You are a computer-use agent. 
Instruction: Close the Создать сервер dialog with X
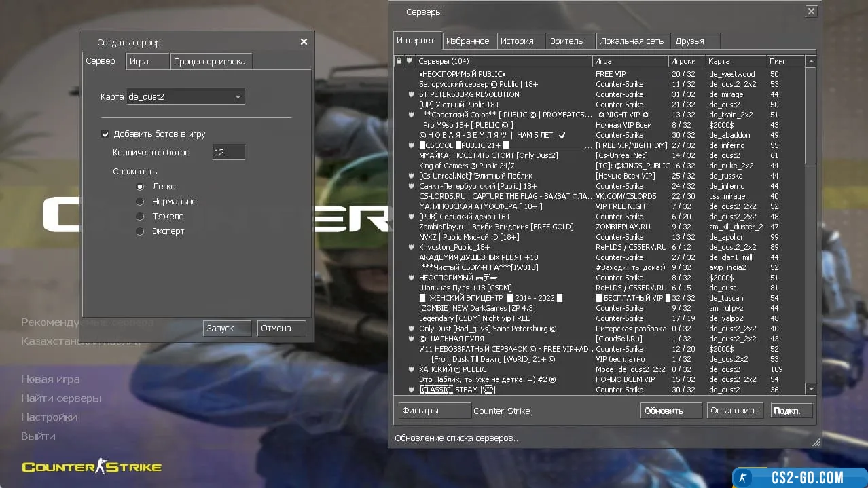[304, 42]
